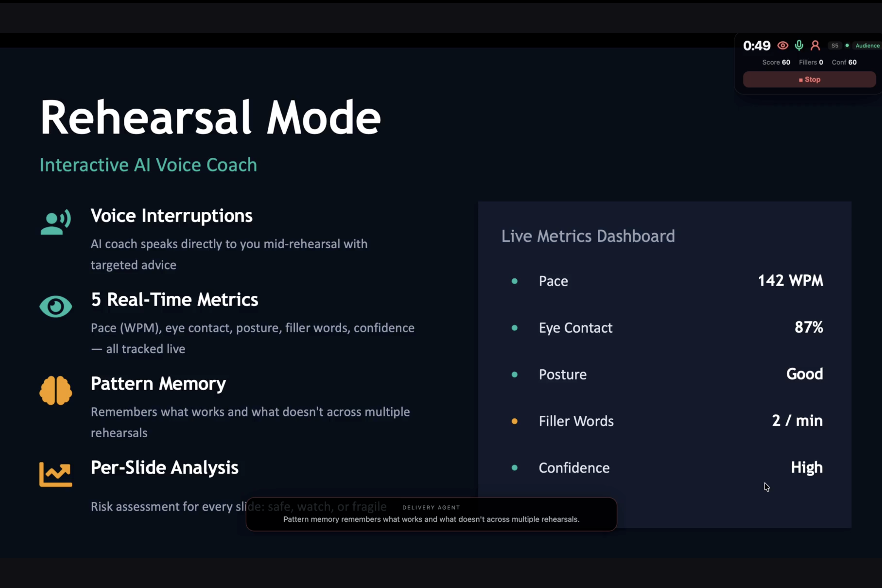Click the red person posture icon

815,46
